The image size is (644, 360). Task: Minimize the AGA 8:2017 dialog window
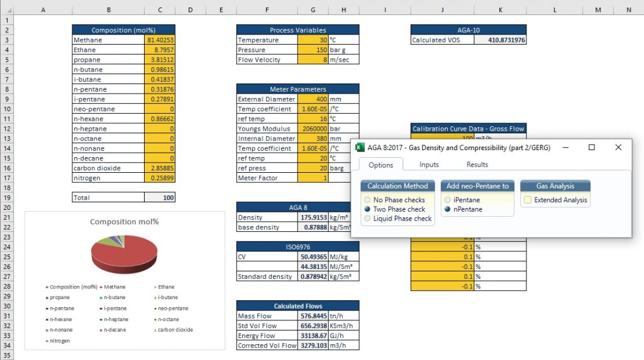(565, 148)
